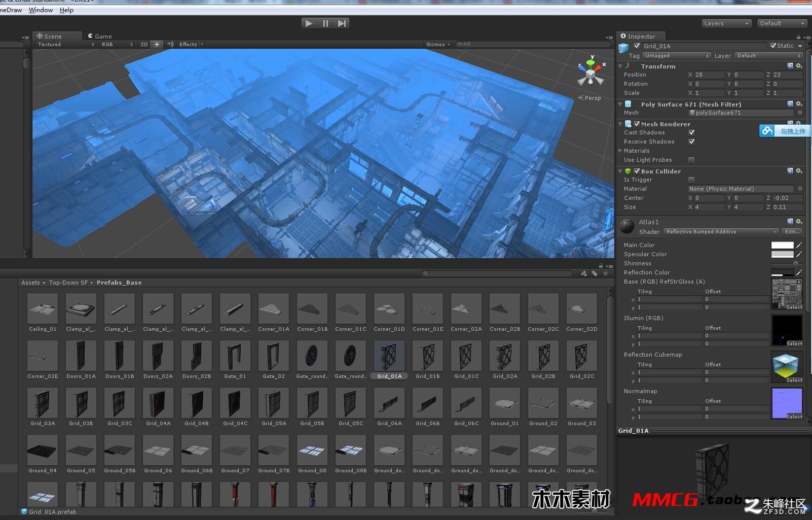The height and width of the screenshot is (520, 812).
Task: Select Base RGB texture button
Action: pos(794,307)
